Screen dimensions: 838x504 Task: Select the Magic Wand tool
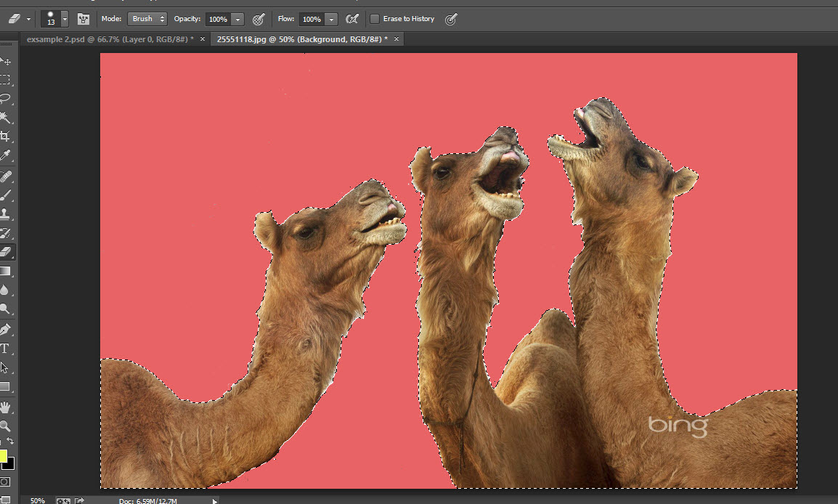tap(5, 118)
